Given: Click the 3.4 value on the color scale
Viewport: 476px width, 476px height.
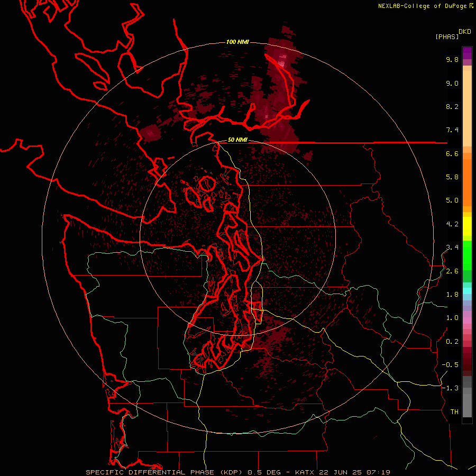Looking at the screenshot, I should click(452, 248).
